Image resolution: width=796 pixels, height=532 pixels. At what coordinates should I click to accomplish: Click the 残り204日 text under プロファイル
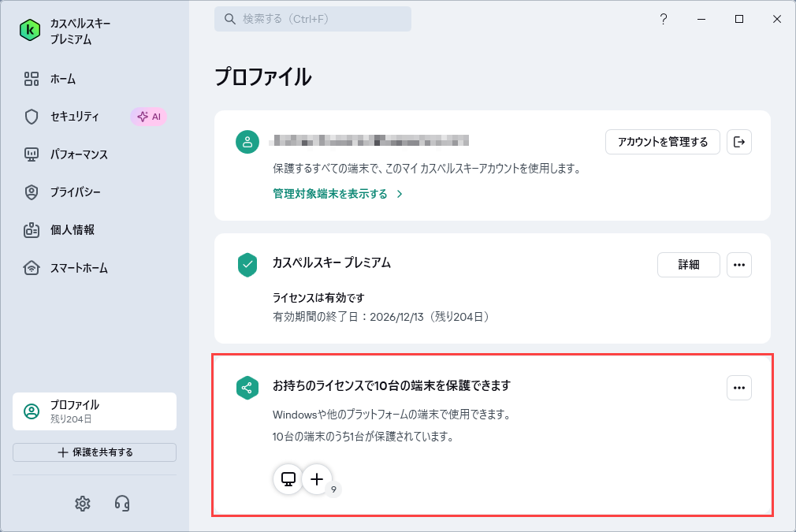(x=71, y=419)
